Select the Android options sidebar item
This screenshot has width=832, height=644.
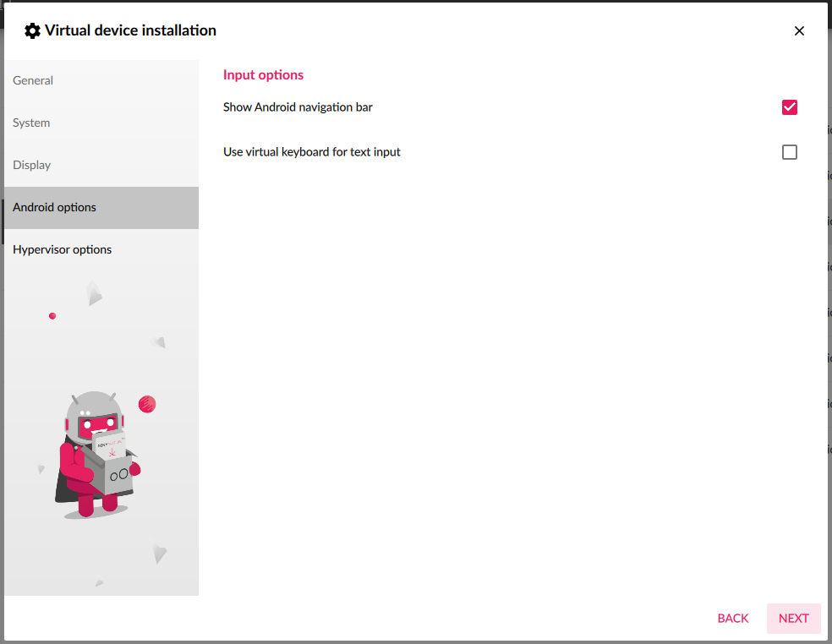pos(55,208)
